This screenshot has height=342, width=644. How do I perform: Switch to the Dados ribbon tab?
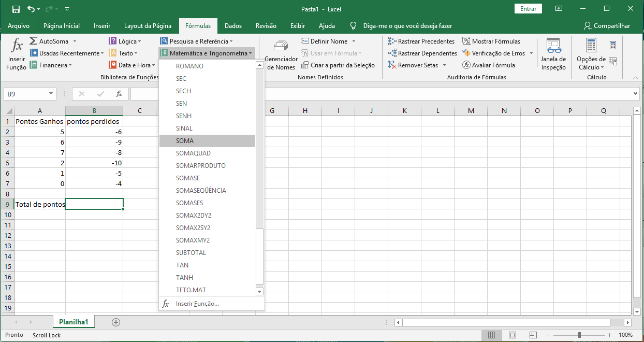click(233, 26)
